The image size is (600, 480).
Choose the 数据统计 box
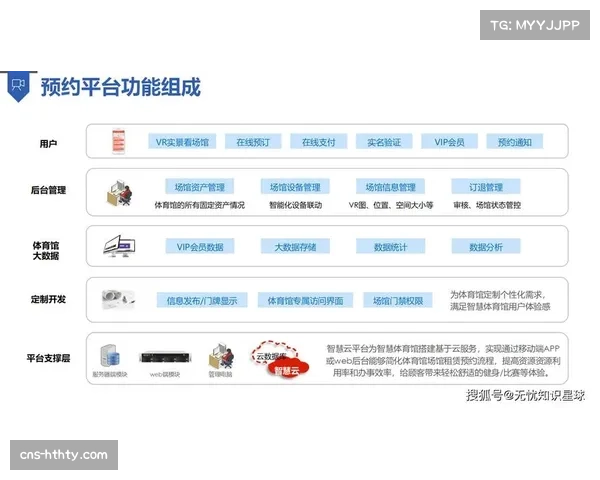pyautogui.click(x=390, y=247)
